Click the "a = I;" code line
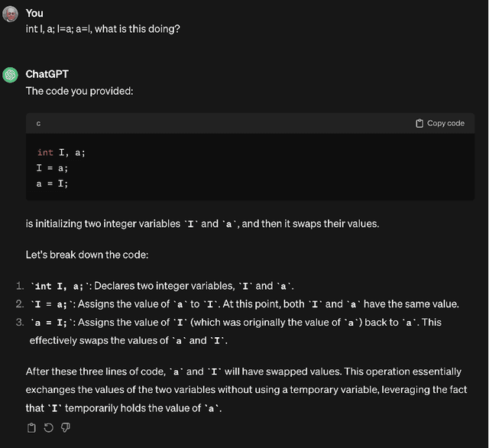 point(52,183)
